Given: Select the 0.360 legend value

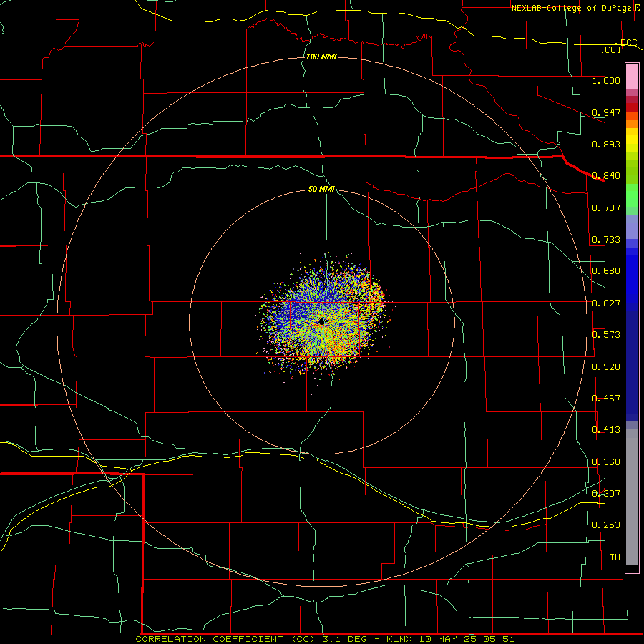Looking at the screenshot, I should tap(606, 462).
